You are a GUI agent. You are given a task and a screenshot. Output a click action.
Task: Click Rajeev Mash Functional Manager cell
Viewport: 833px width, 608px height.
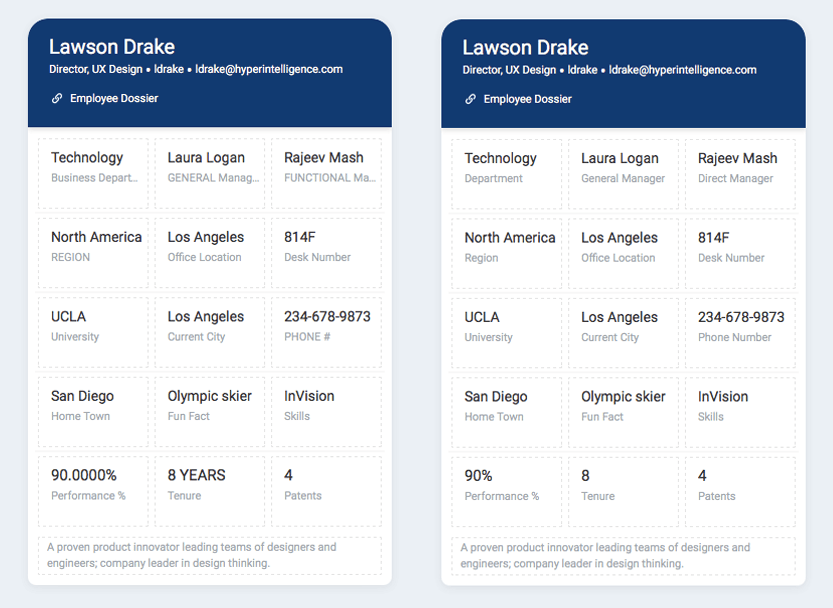[x=325, y=167]
